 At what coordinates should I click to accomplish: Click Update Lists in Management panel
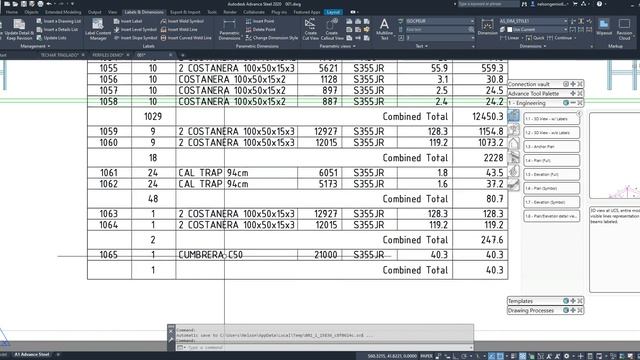[x=52, y=38]
